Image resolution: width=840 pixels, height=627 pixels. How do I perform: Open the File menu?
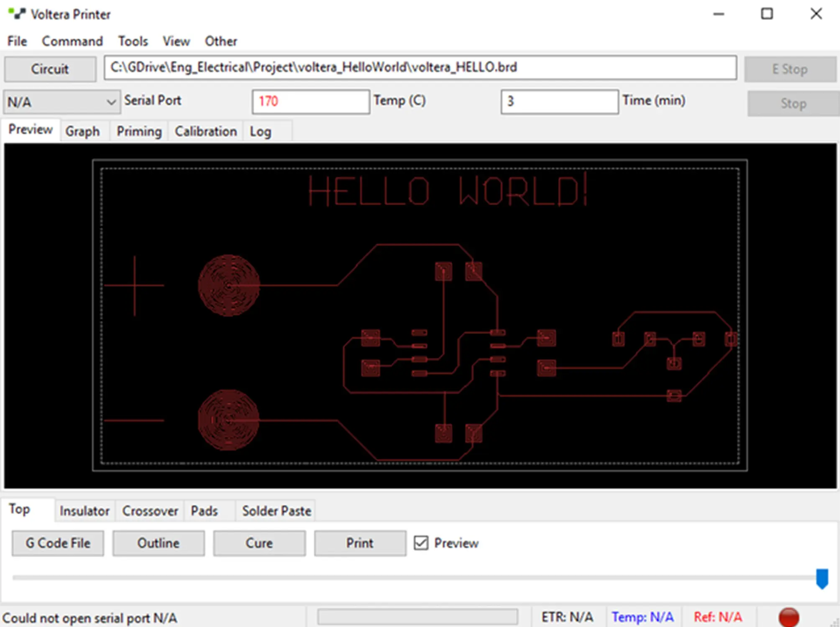pyautogui.click(x=17, y=41)
